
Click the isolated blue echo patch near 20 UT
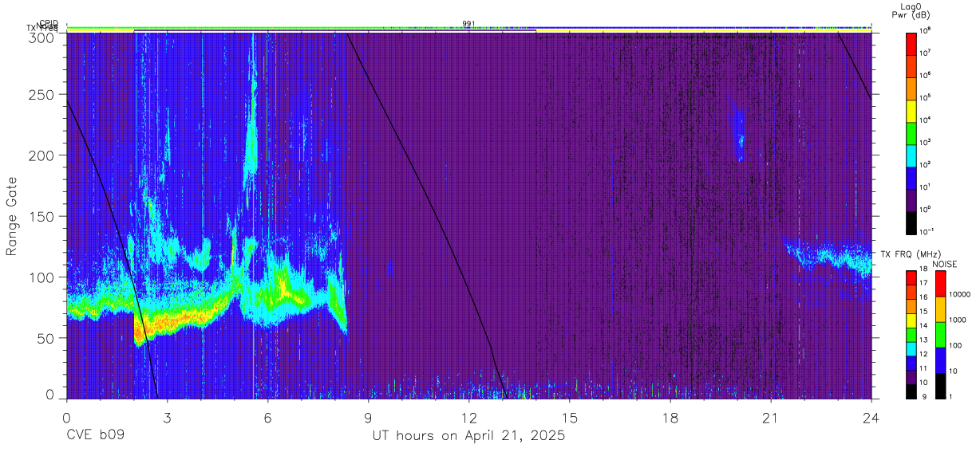click(738, 130)
